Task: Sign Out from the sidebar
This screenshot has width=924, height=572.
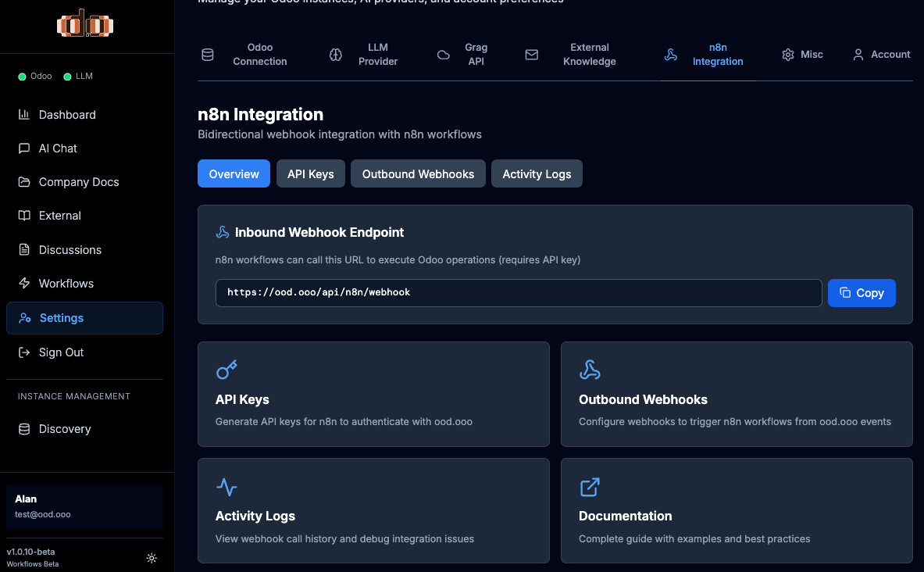Action: (61, 352)
